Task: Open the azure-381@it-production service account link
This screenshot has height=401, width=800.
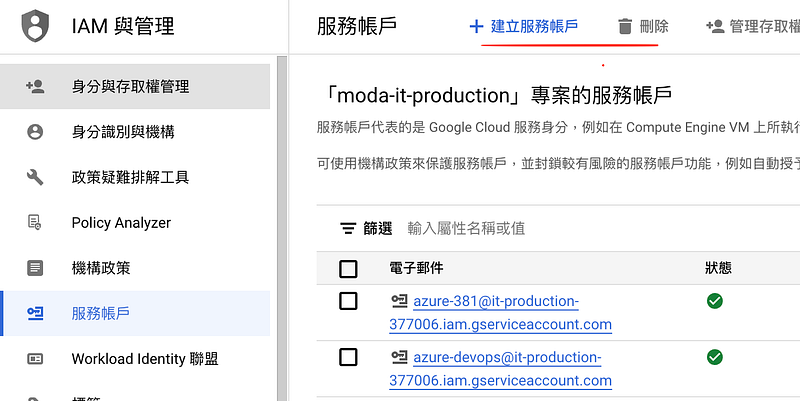Action: coord(501,313)
